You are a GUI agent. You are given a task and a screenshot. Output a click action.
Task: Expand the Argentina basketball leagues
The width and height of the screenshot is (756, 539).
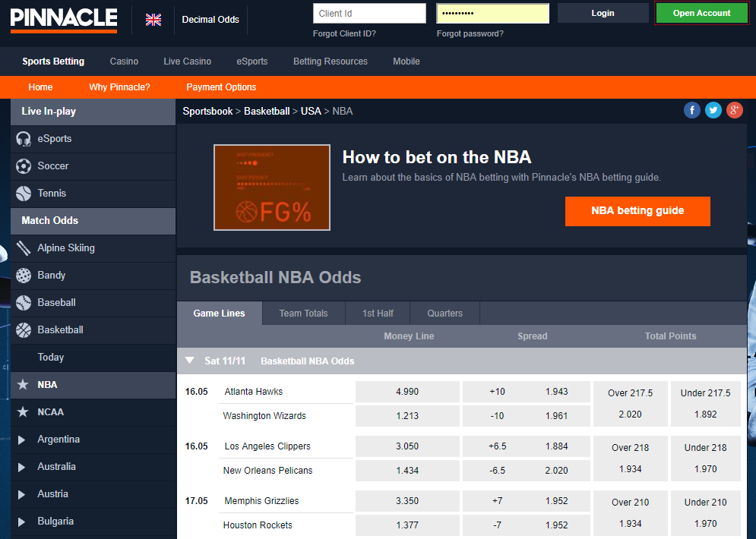(x=24, y=440)
